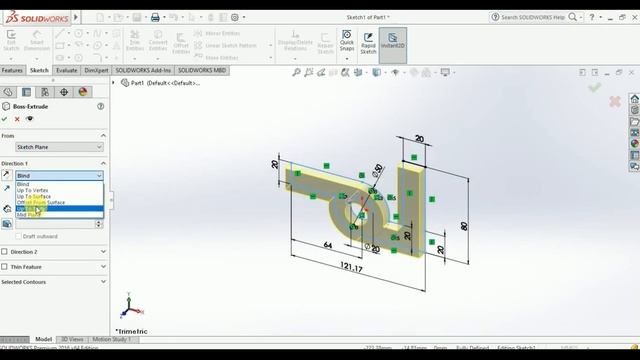Open the Display Style icon
The image size is (640, 360).
click(376, 73)
